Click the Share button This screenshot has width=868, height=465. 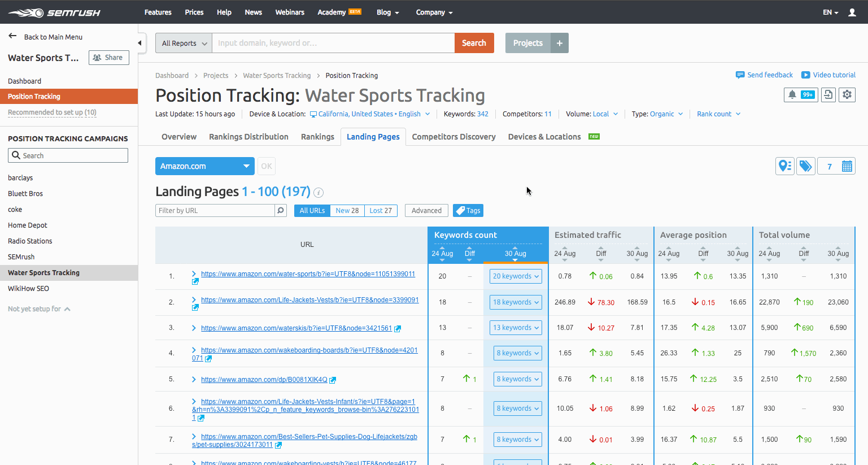coord(108,58)
